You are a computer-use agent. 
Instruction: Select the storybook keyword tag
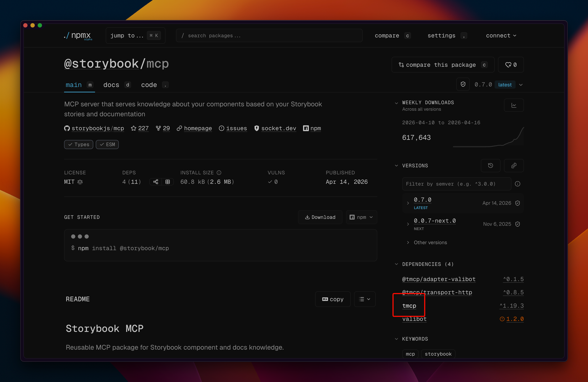click(438, 354)
